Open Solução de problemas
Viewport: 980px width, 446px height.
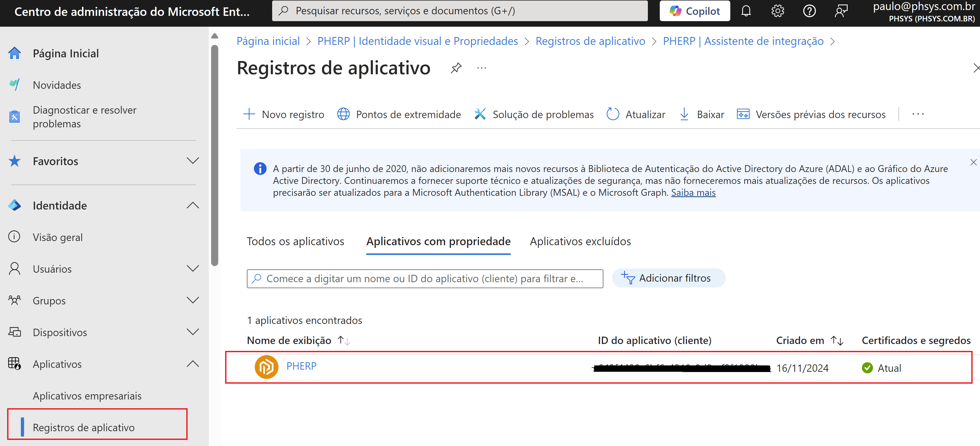click(534, 114)
